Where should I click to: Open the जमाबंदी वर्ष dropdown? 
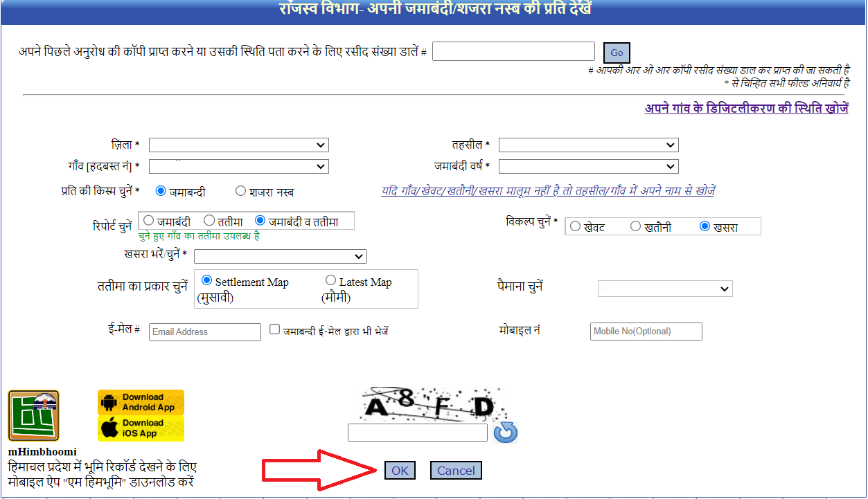point(588,167)
